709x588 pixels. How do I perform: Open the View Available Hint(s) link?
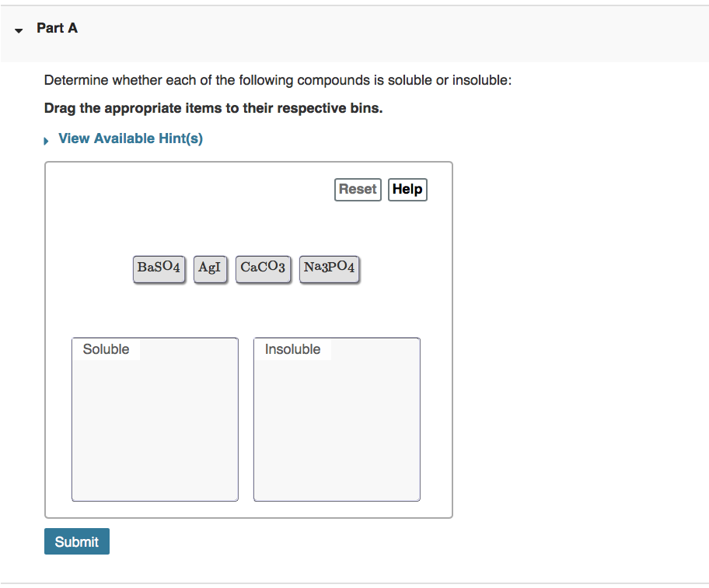pyautogui.click(x=130, y=138)
